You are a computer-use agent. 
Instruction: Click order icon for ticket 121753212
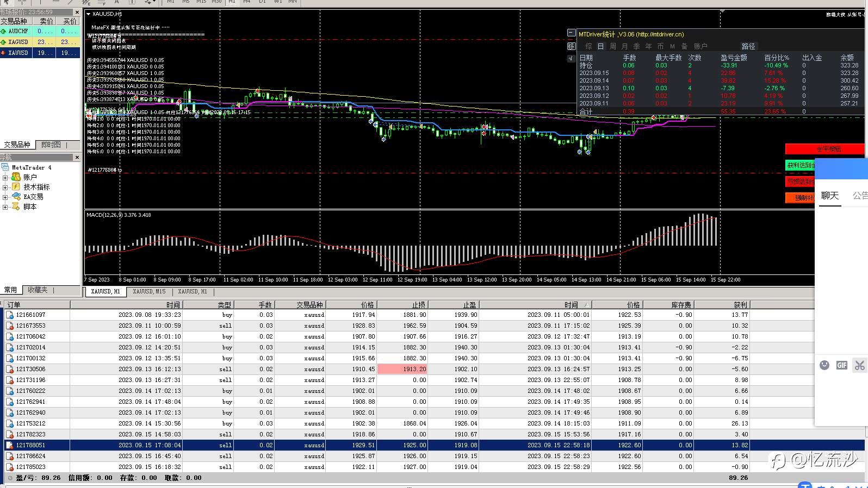tap(10, 423)
